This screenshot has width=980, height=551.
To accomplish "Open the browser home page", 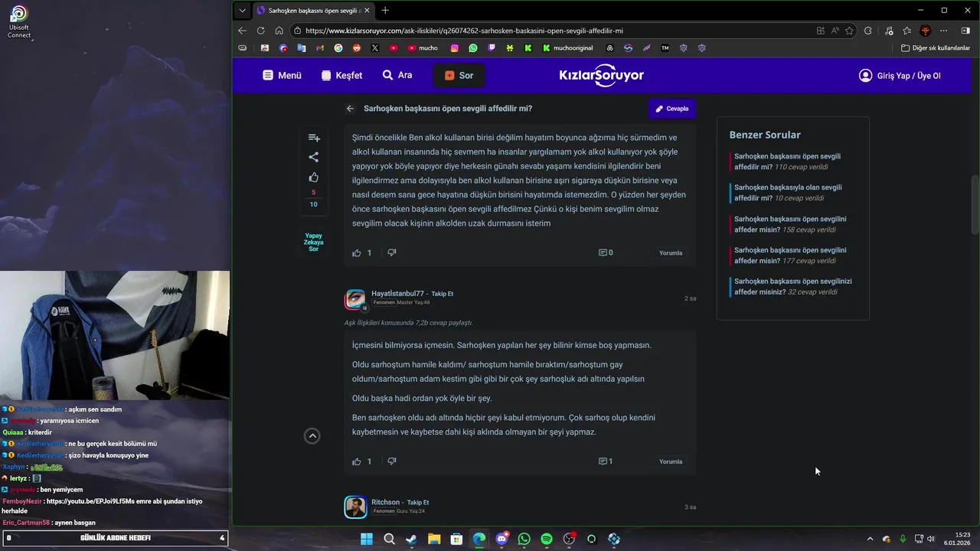I will pos(279,31).
